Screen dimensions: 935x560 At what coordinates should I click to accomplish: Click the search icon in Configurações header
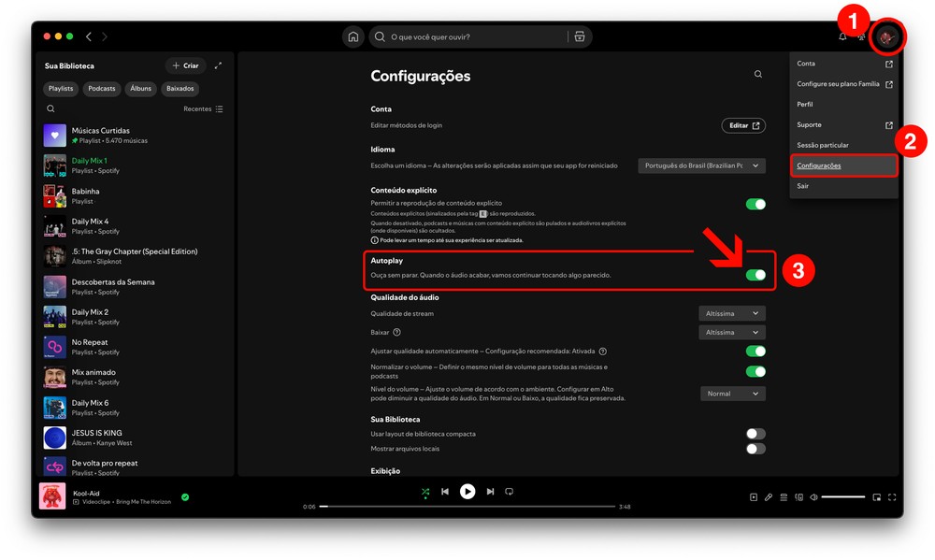coord(758,75)
